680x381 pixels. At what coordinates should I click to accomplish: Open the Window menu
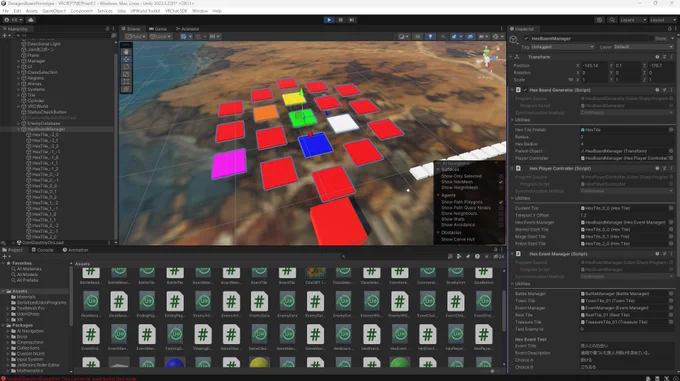click(200, 11)
